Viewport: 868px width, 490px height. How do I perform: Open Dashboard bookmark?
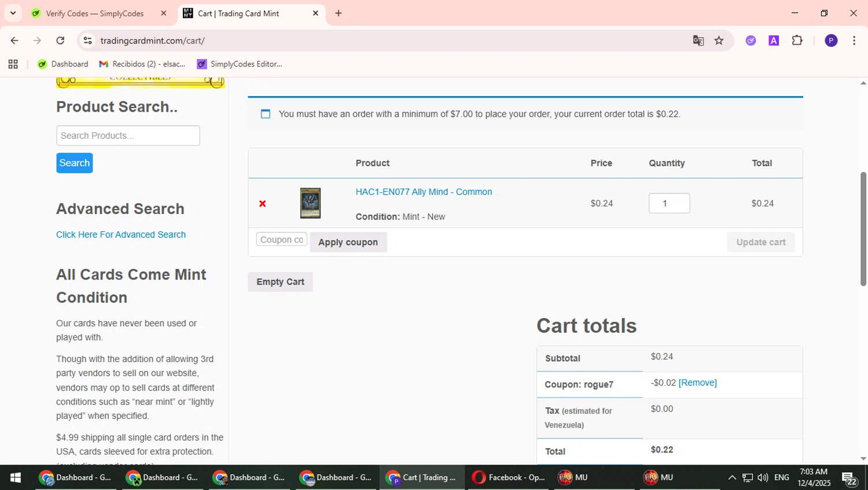63,64
